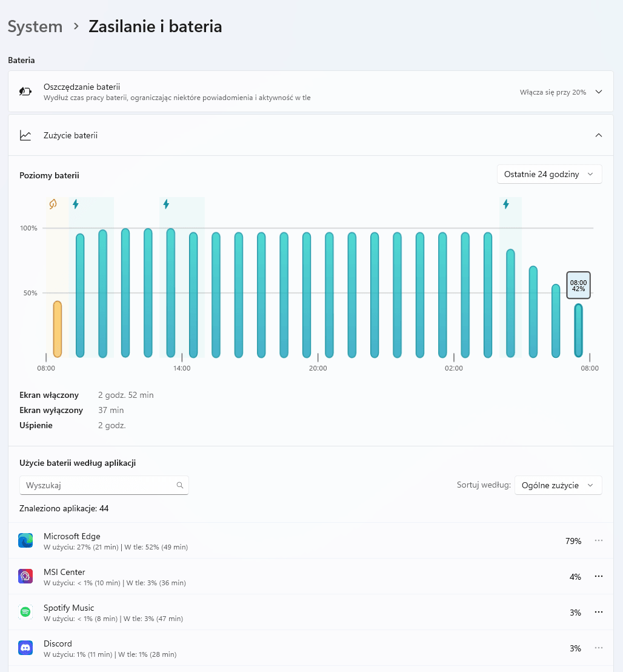Click the MSI Center app icon
623x672 pixels.
click(25, 577)
